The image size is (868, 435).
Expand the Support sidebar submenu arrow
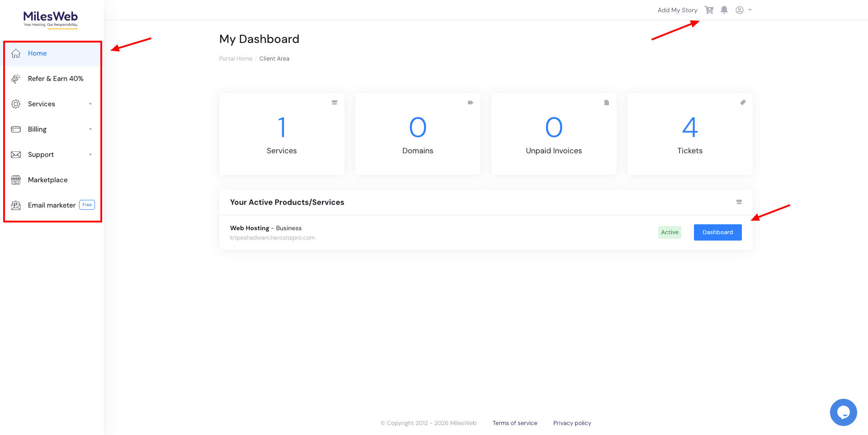point(90,155)
